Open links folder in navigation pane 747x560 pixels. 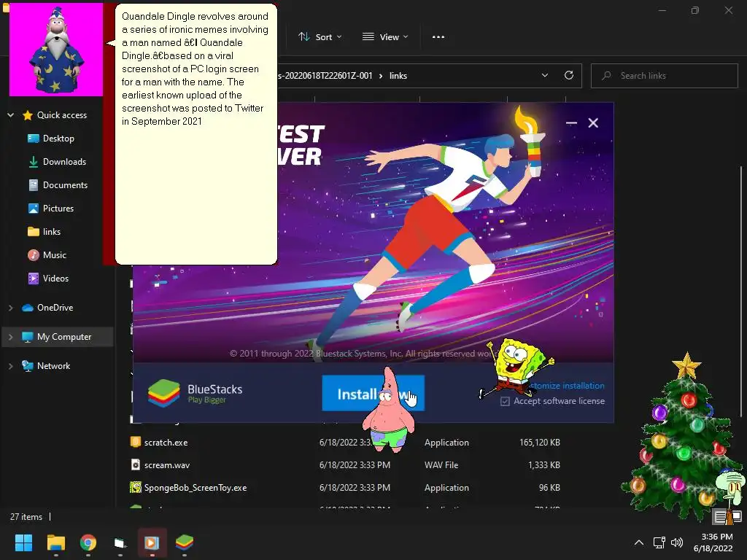click(x=52, y=231)
